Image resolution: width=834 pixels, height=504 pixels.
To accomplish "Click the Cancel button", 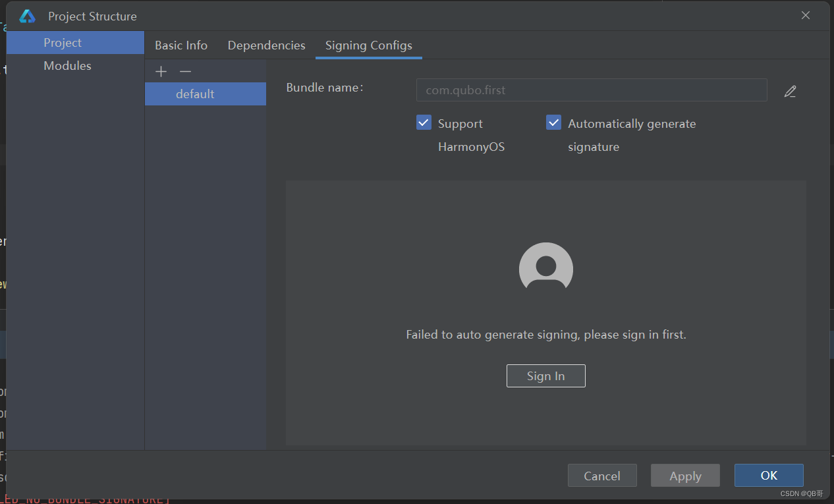I will coord(601,475).
